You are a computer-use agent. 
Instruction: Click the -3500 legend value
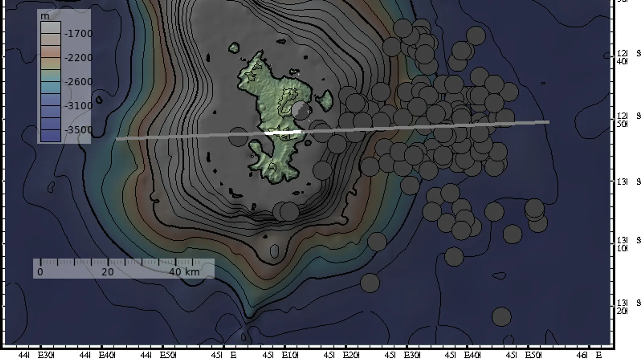78,130
